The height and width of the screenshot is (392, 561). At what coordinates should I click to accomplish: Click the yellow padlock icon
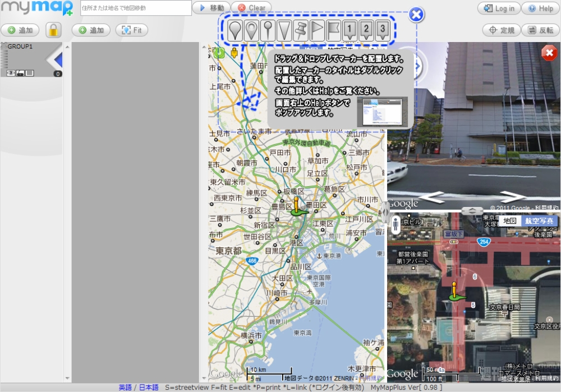click(53, 30)
